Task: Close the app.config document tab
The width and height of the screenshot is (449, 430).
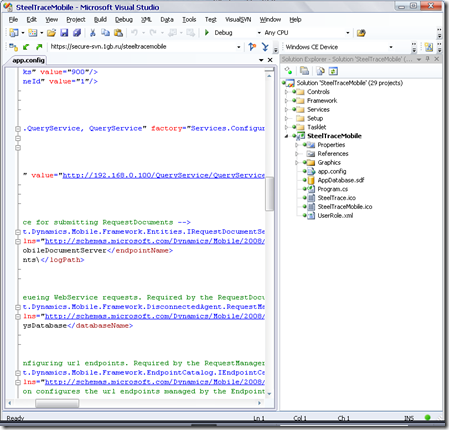Action: tap(270, 60)
